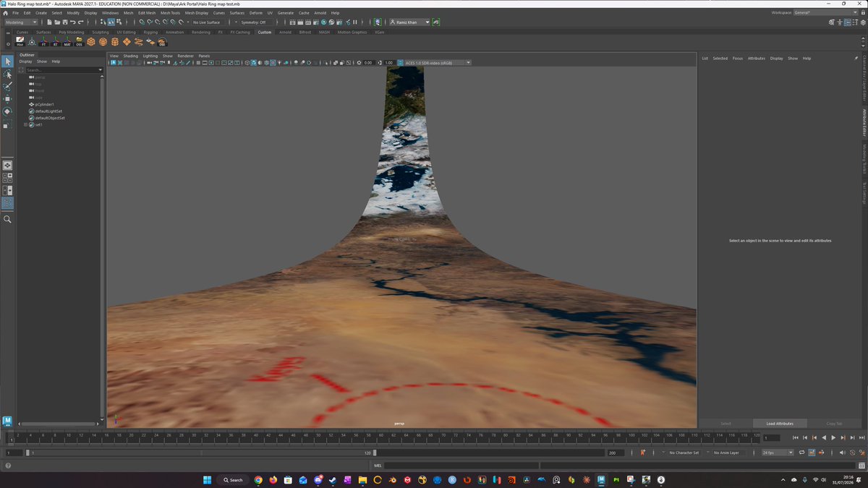
Task: Open the viewport Shading menu
Action: pos(130,56)
